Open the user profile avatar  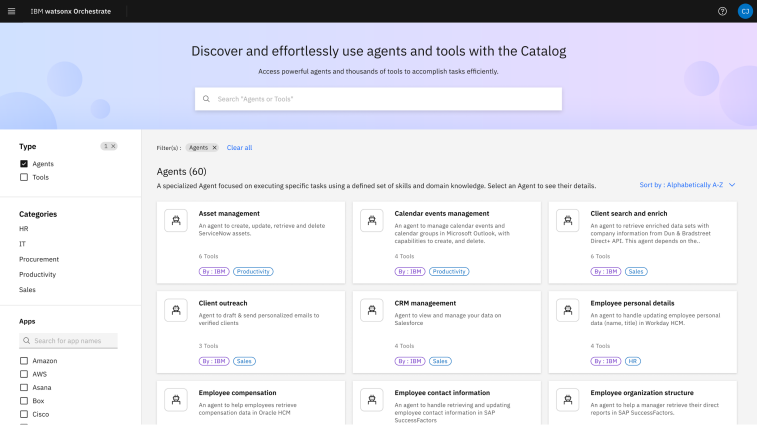pos(744,10)
